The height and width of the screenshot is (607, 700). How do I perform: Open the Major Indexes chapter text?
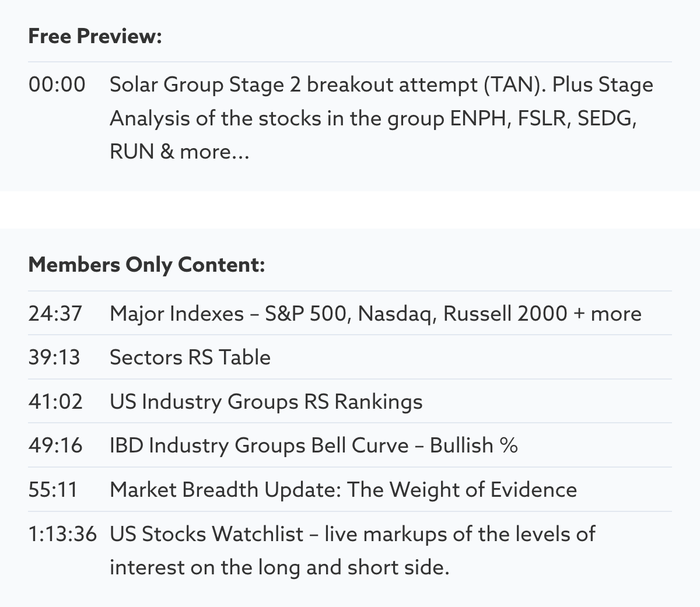(x=375, y=314)
